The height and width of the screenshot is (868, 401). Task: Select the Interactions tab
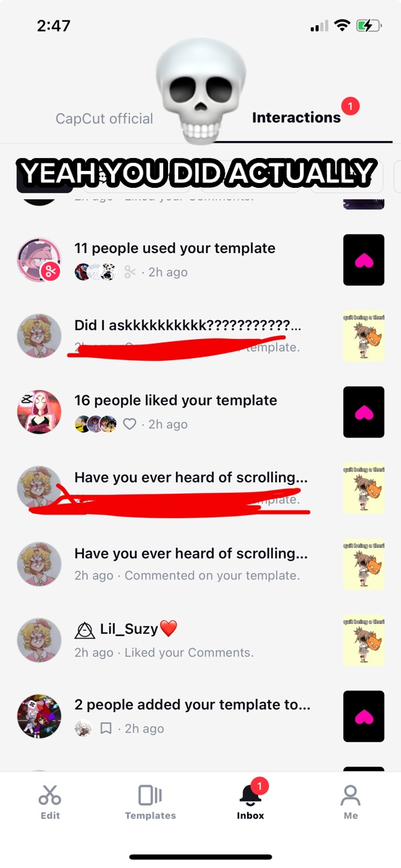[296, 117]
